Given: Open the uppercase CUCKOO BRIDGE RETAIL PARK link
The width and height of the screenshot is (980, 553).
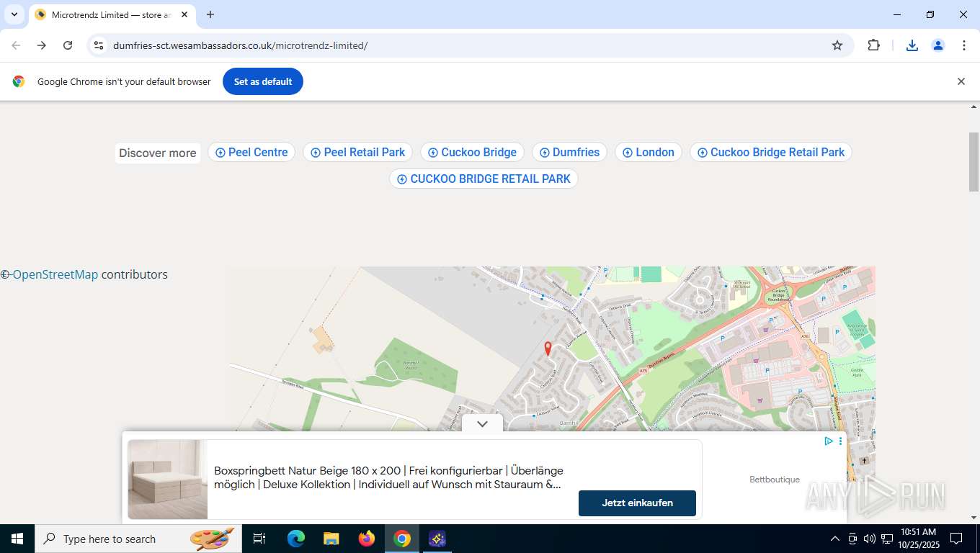Looking at the screenshot, I should (484, 179).
